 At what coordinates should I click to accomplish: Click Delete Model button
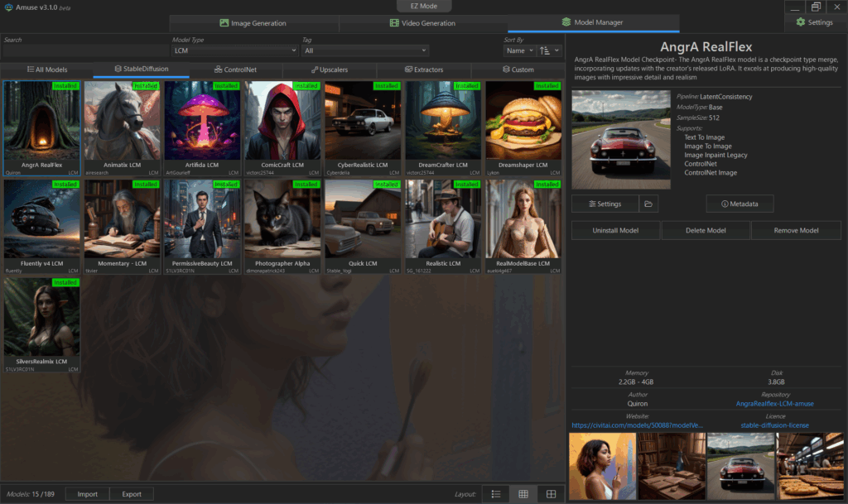[706, 230]
